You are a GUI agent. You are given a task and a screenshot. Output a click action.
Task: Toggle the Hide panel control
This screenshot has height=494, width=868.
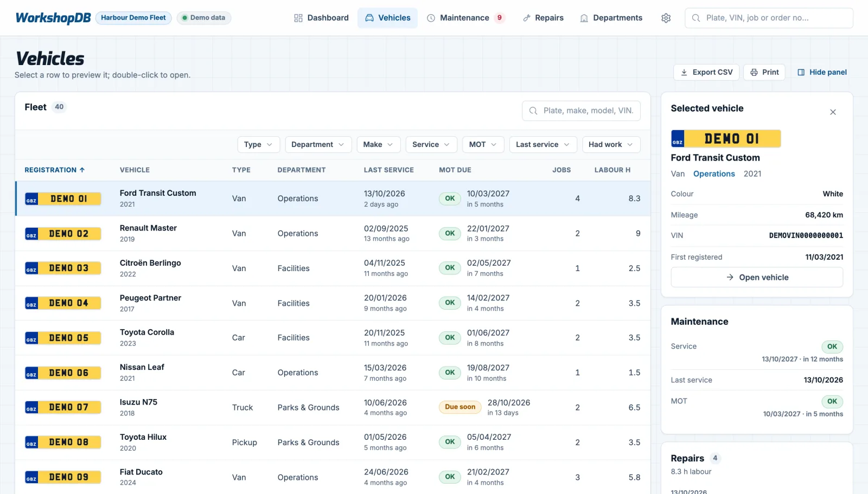822,72
